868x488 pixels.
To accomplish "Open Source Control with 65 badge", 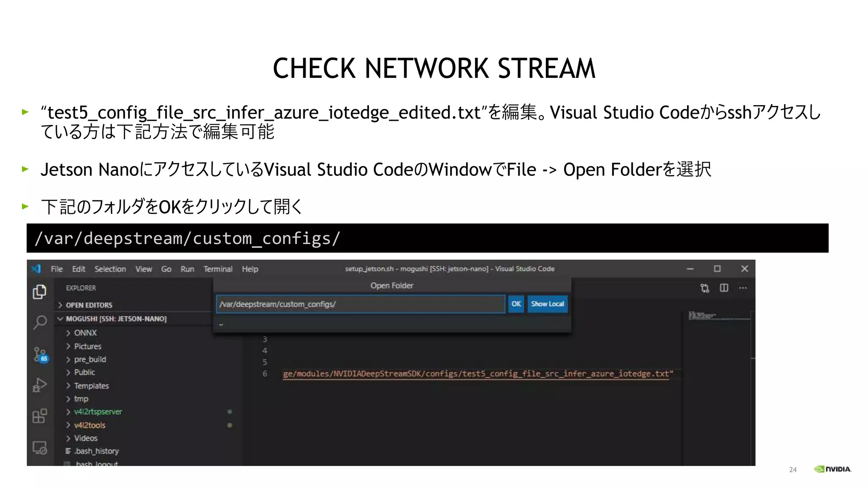I will 40,355.
